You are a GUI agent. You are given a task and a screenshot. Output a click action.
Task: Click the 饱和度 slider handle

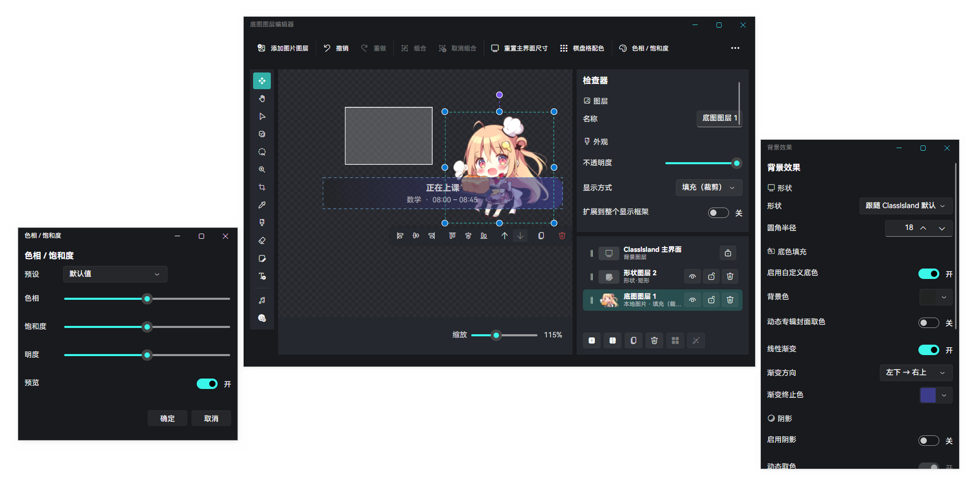[147, 327]
